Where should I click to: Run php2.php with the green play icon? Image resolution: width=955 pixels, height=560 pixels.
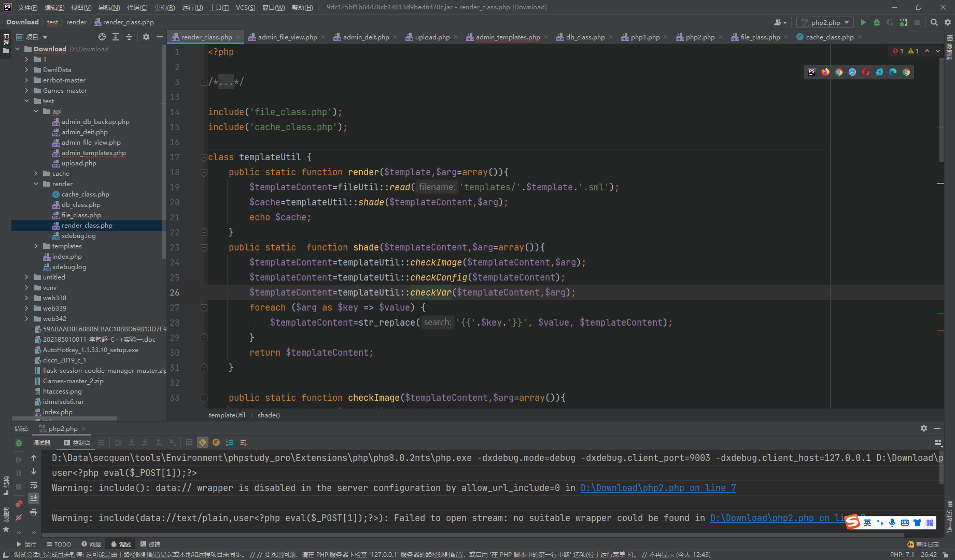point(863,22)
